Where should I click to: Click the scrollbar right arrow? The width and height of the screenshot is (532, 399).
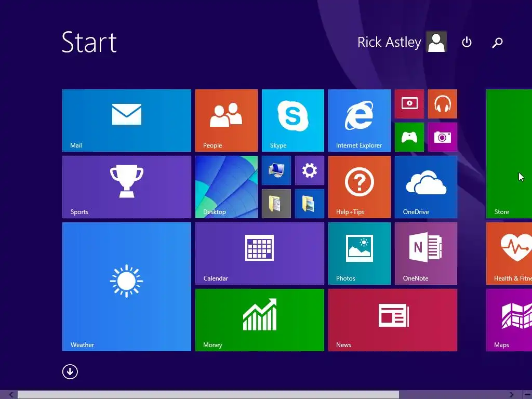click(x=511, y=395)
